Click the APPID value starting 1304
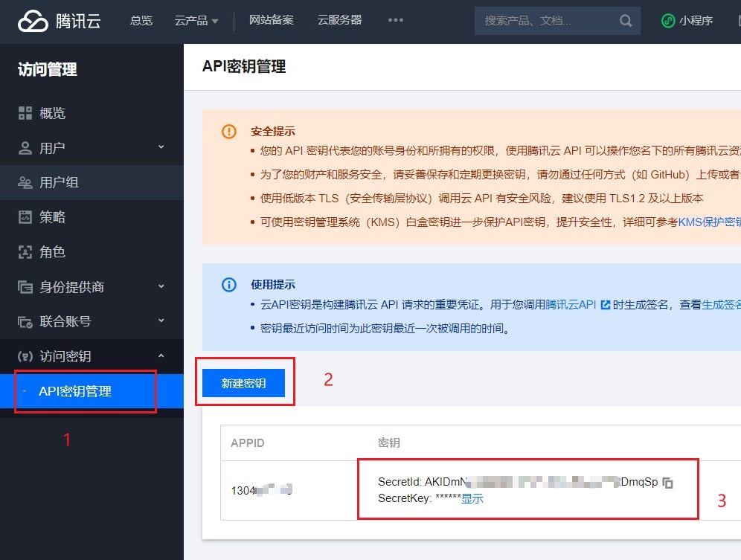 pos(261,490)
